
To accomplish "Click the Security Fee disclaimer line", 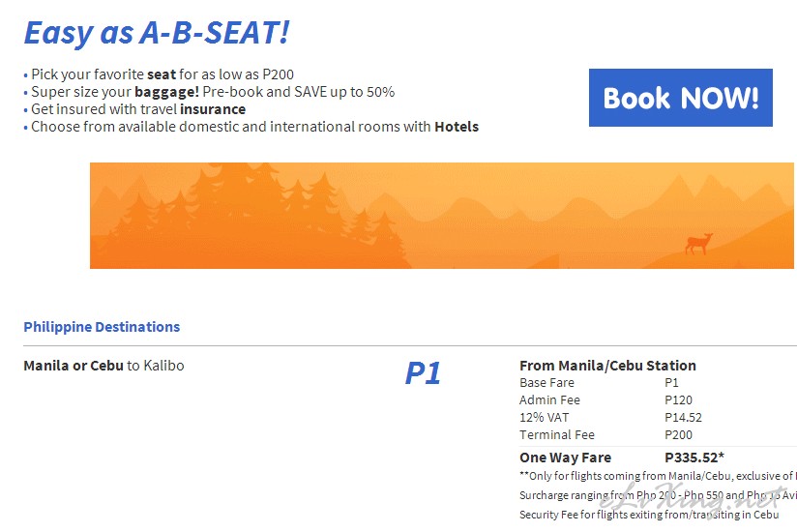I will 649,515.
